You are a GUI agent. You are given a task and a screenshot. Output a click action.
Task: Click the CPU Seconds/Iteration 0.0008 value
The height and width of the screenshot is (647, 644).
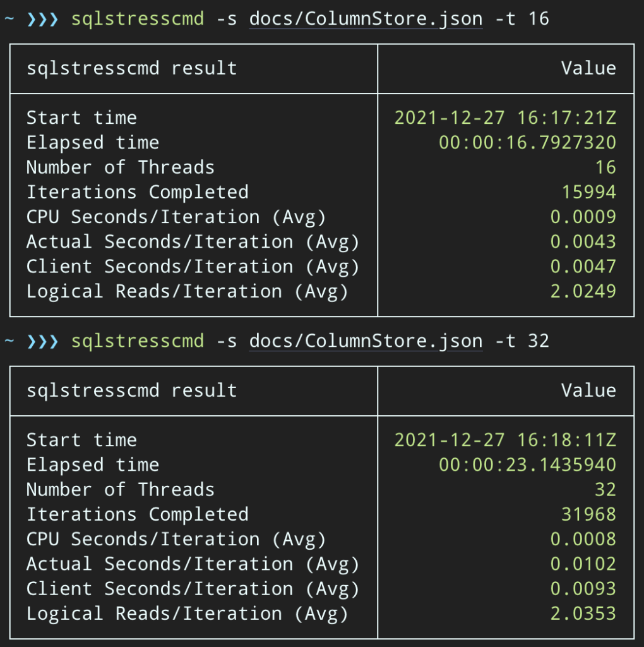click(x=583, y=538)
